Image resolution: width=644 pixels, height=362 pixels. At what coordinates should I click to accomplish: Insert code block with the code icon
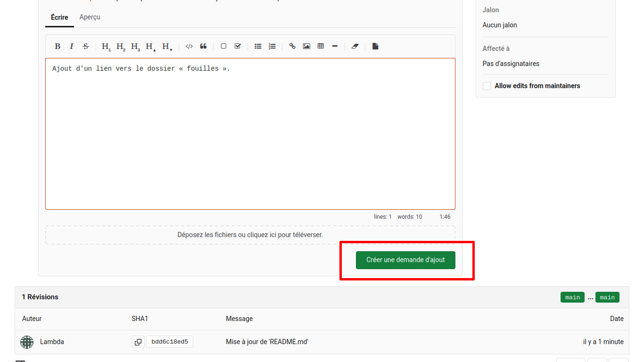189,46
